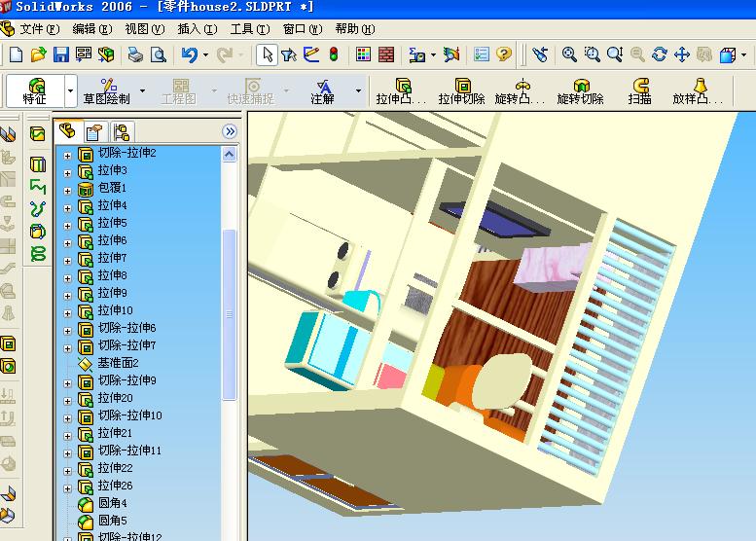Open the 窗口(W) menu
The width and height of the screenshot is (756, 541).
click(303, 29)
